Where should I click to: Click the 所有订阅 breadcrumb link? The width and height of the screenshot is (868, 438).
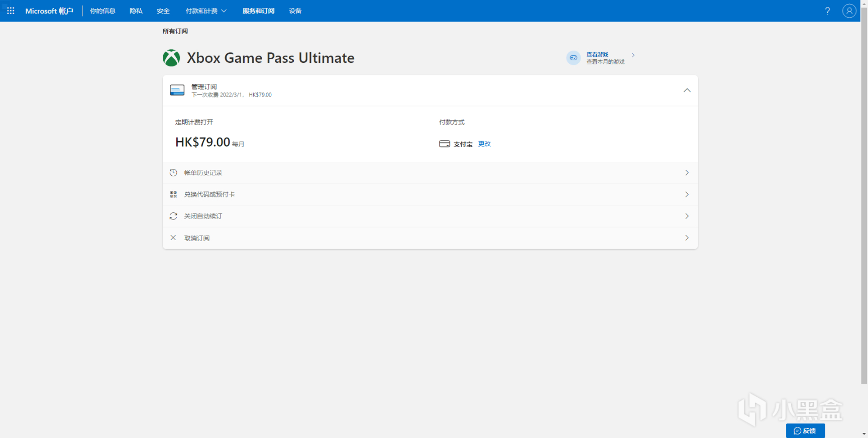click(175, 31)
